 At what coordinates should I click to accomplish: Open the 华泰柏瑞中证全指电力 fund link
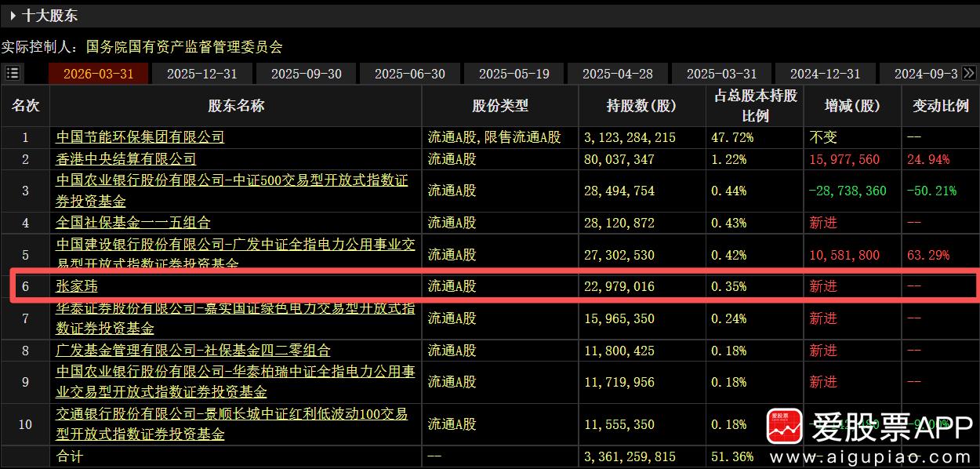[235, 382]
